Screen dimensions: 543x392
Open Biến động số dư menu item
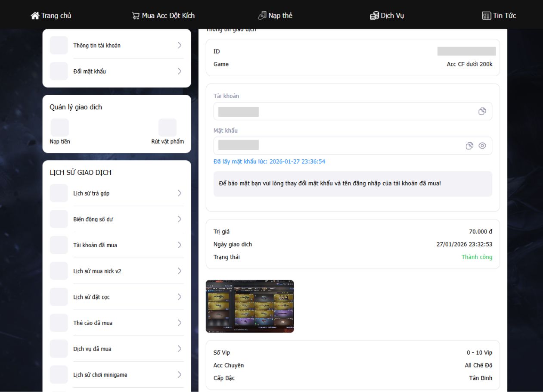coord(93,219)
